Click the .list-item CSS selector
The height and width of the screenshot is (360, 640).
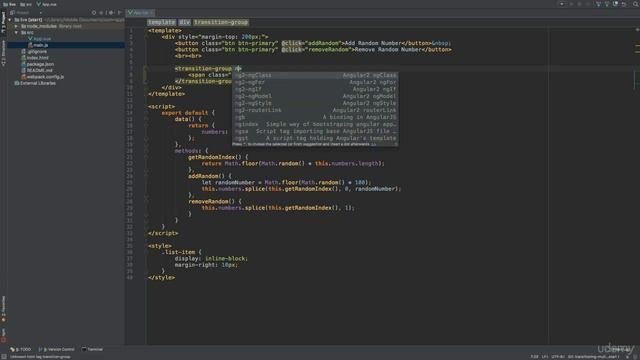178,252
